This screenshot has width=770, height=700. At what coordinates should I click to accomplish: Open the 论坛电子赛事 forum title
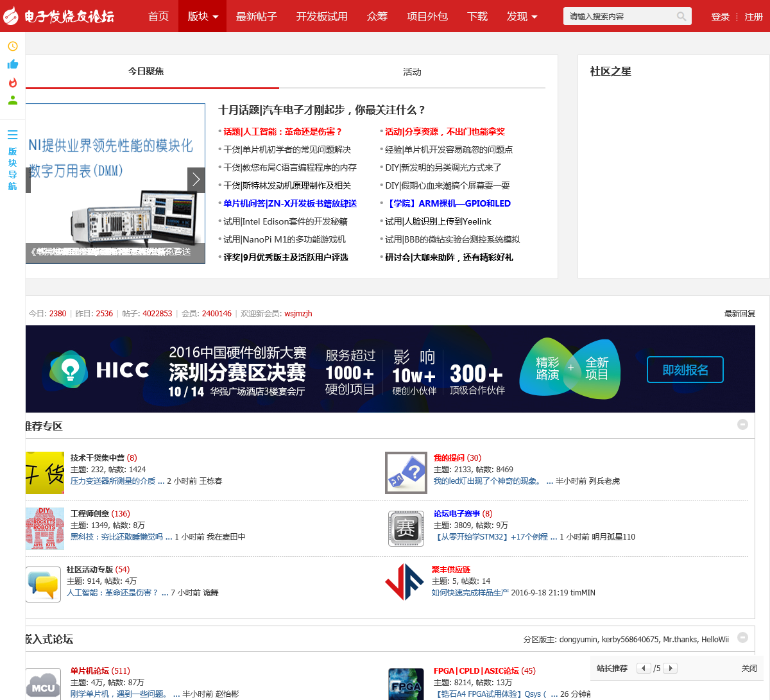click(457, 513)
